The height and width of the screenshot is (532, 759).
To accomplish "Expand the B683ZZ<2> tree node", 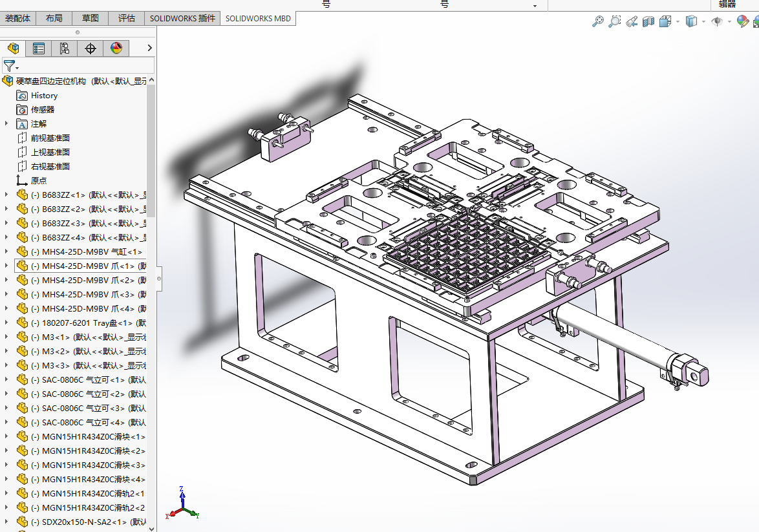I will (6, 209).
